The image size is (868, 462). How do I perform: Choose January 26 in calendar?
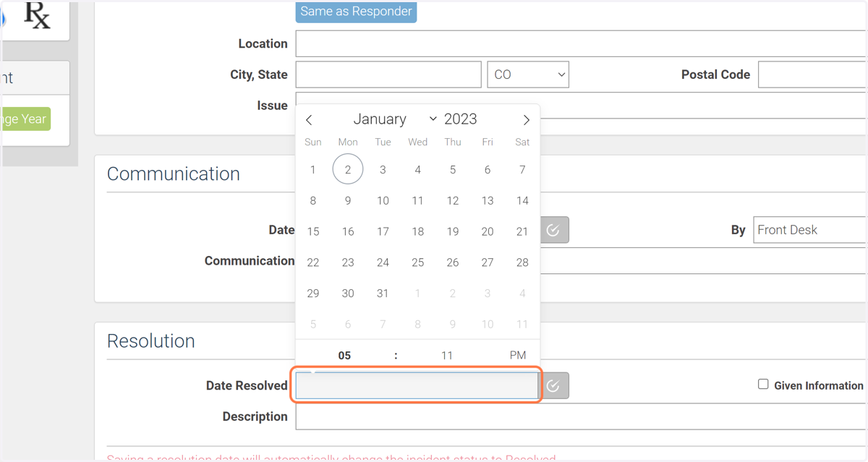coord(453,262)
